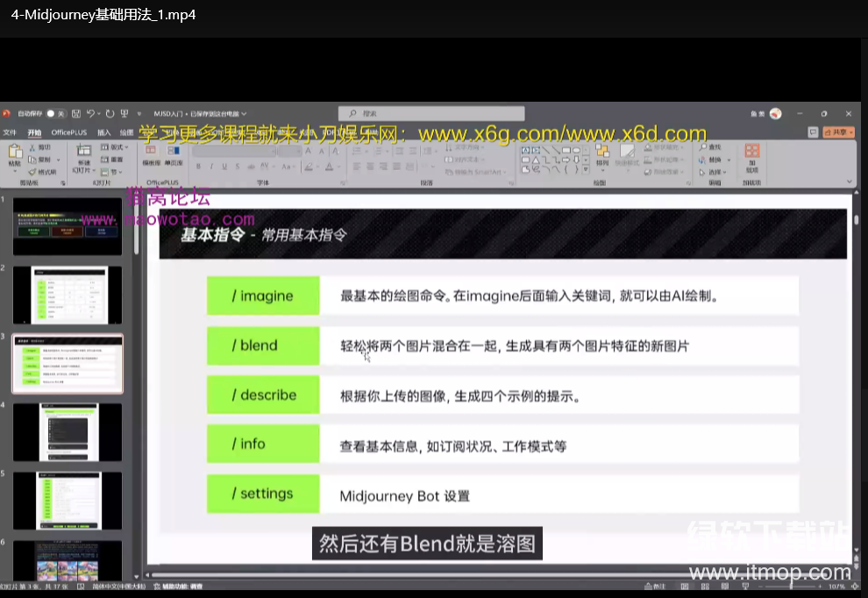Click the 辅助功能 accessibility status item

coord(178,587)
